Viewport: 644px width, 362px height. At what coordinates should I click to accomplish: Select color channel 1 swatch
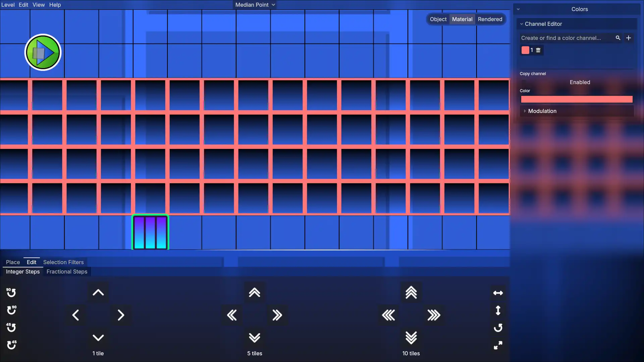pos(525,50)
